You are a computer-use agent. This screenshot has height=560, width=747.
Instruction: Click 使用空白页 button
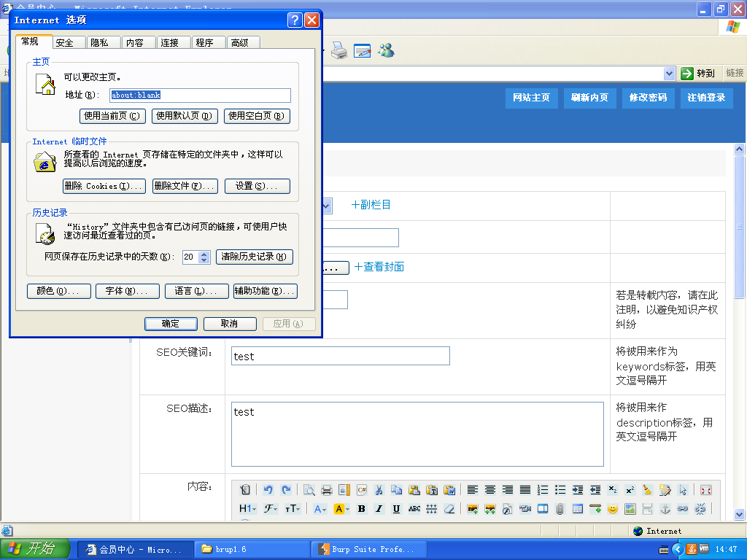pyautogui.click(x=257, y=116)
